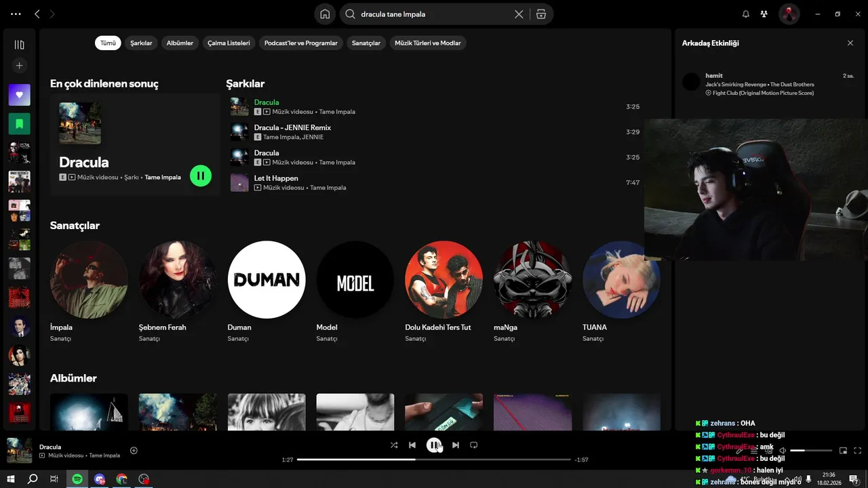Screen dimensions: 868x488
Task: Toggle shuffle playback
Action: 394,445
